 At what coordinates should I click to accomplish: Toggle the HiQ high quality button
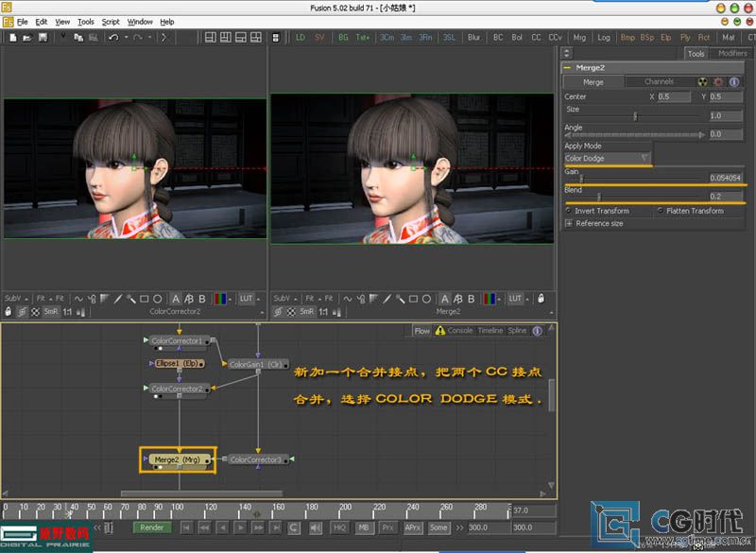[x=339, y=527]
